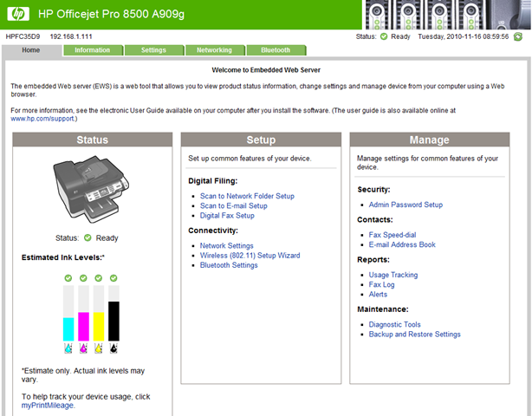Select the Settings tab

pyautogui.click(x=154, y=50)
